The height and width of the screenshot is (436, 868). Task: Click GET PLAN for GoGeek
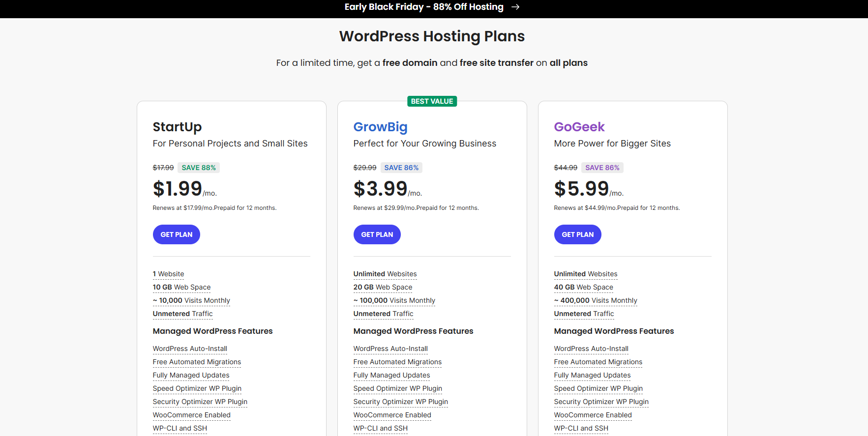(x=578, y=234)
